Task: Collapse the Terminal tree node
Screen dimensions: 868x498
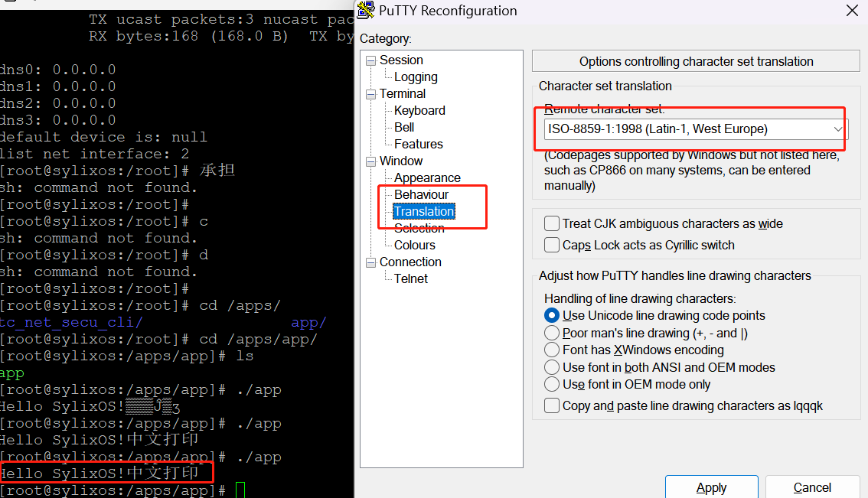Action: 370,95
